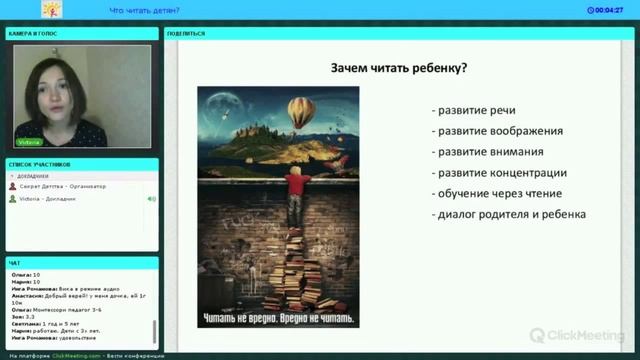The width and height of the screenshot is (640, 360).
Task: Click the webinar title 'Что читать детям?'
Action: tap(144, 10)
